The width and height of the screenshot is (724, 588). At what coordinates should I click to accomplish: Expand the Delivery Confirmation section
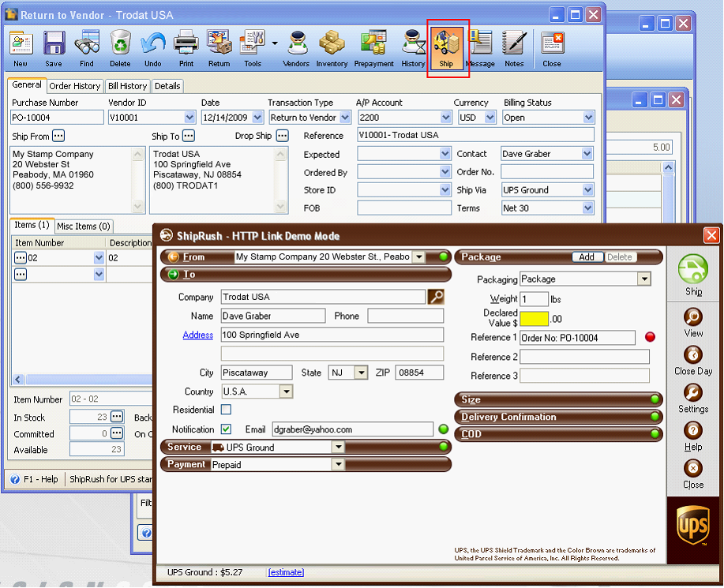(x=558, y=417)
